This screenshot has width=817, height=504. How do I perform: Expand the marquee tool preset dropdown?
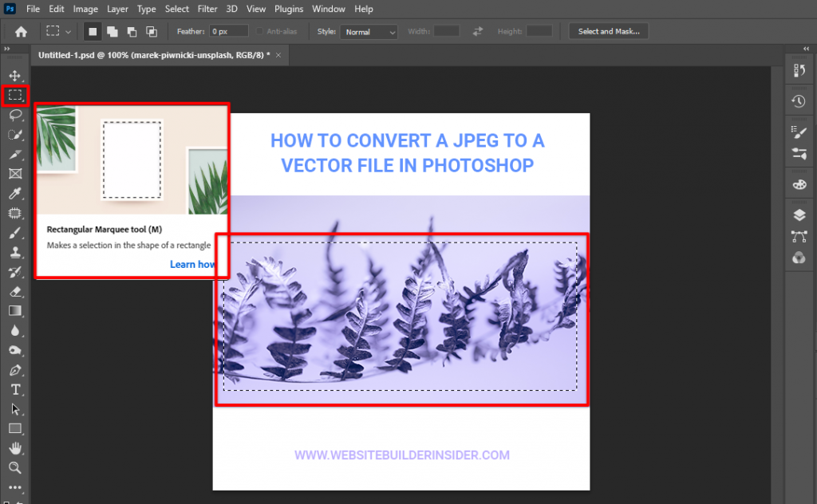(69, 31)
